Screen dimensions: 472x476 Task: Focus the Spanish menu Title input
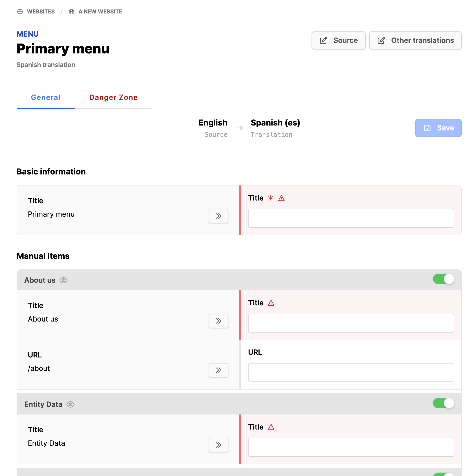(351, 218)
